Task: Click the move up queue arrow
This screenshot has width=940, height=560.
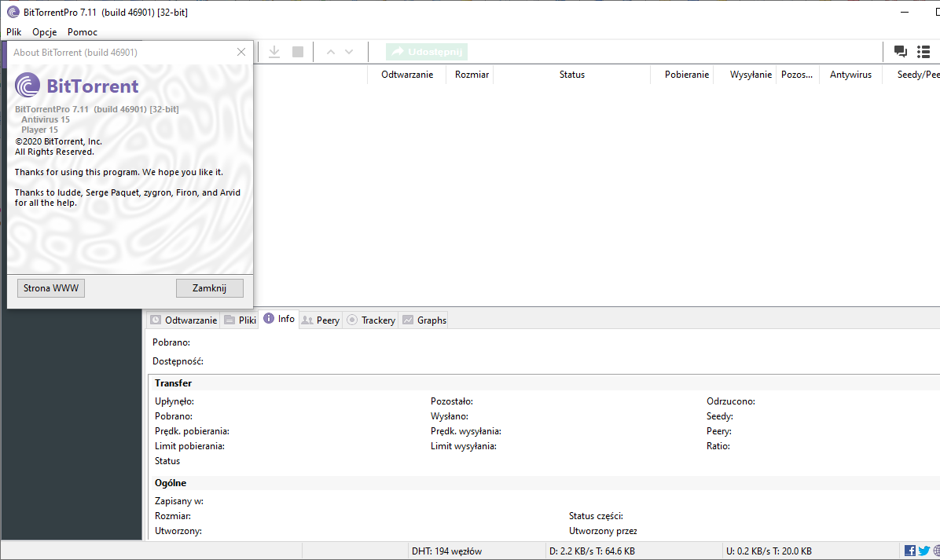Action: [330, 52]
